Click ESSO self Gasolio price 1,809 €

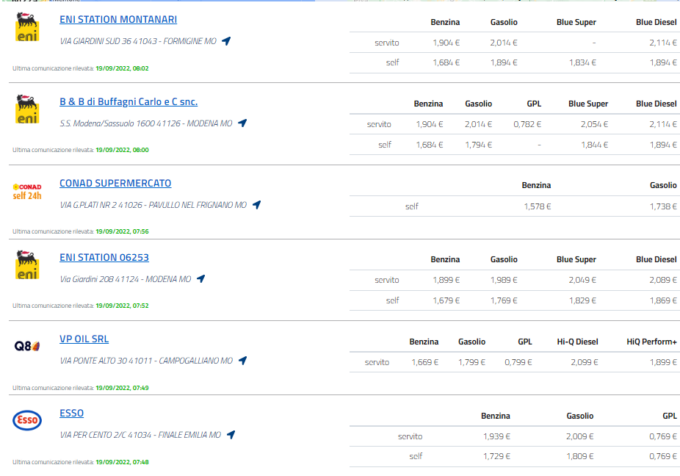pos(580,456)
